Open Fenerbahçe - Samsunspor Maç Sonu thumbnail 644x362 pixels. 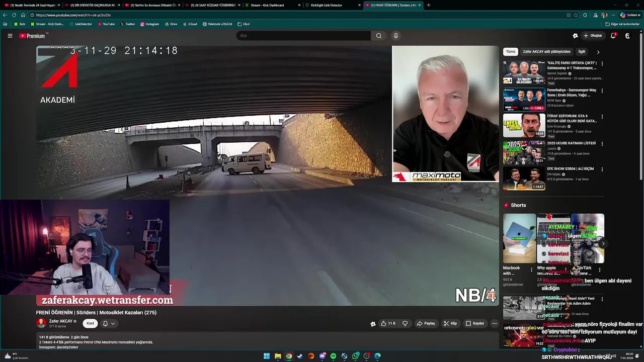[524, 100]
